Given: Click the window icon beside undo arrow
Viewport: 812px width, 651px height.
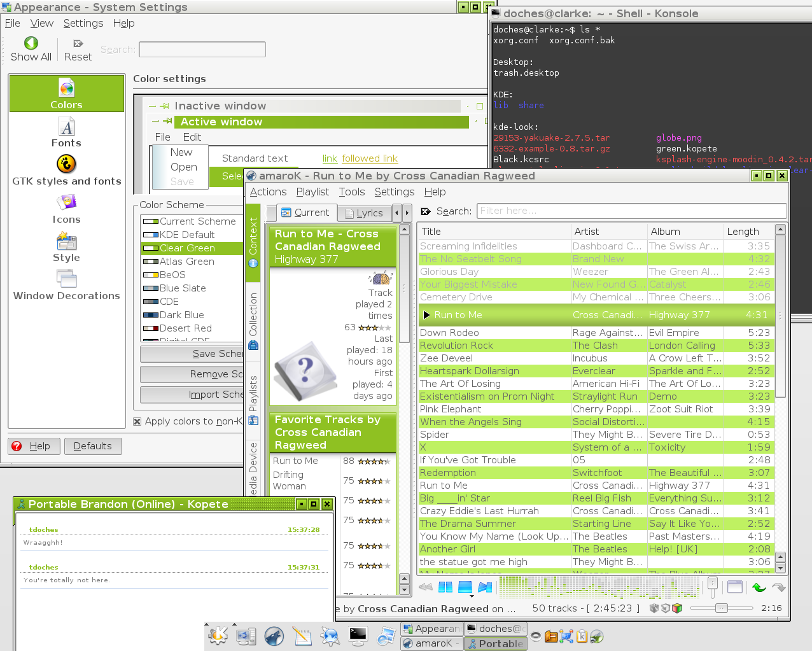Looking at the screenshot, I should tap(735, 587).
